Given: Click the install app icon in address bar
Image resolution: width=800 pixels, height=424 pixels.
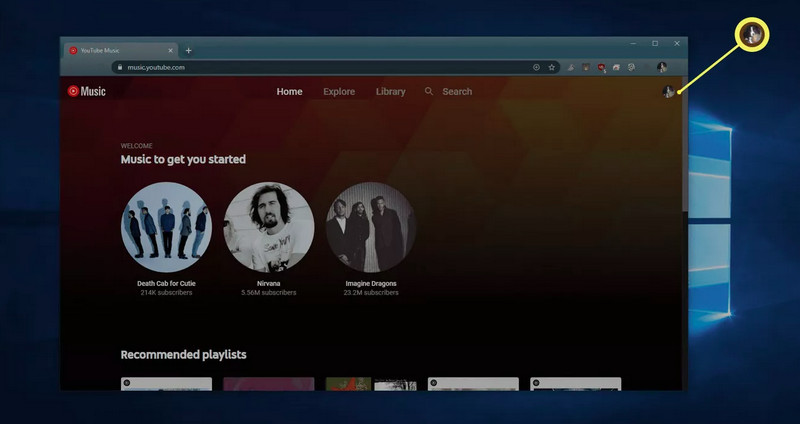Looking at the screenshot, I should 536,67.
